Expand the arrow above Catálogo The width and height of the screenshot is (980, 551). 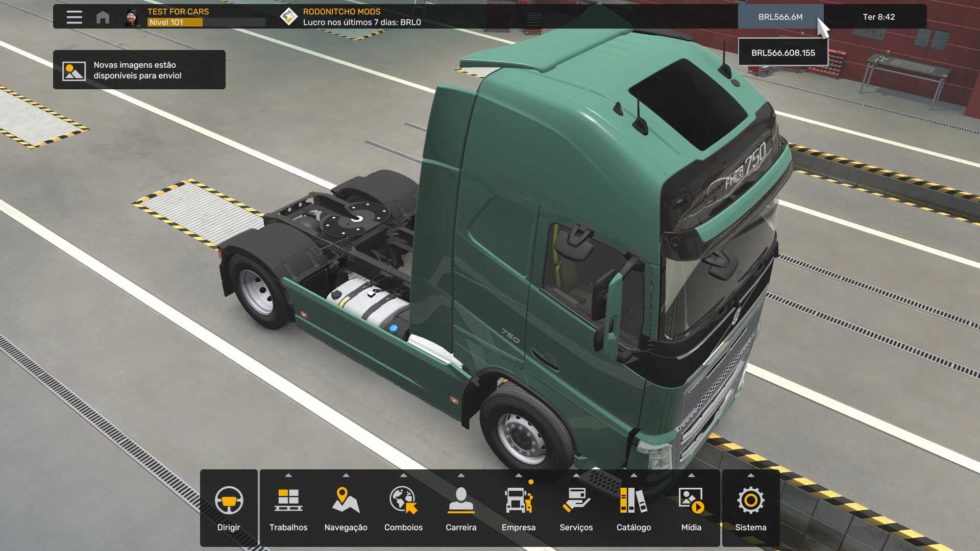point(633,475)
